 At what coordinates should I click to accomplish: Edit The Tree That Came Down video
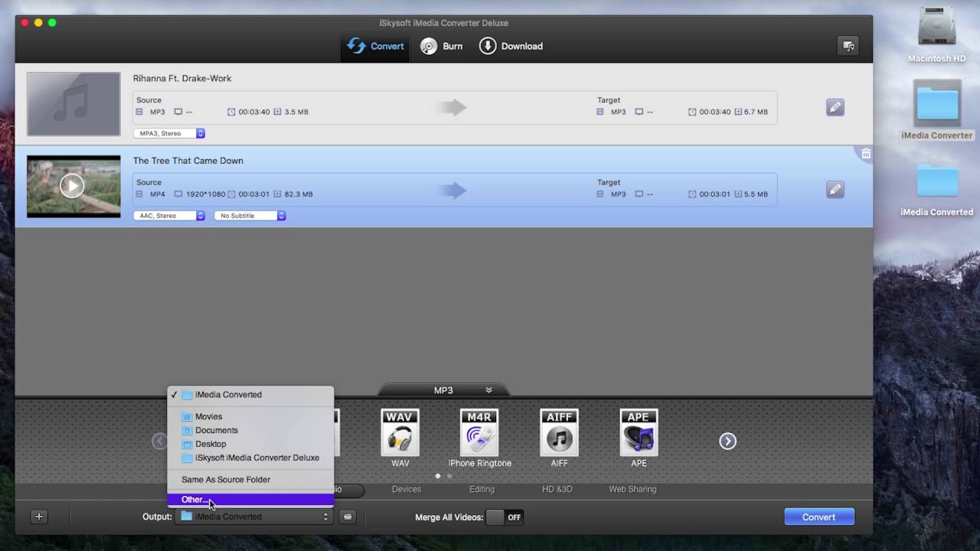(835, 190)
